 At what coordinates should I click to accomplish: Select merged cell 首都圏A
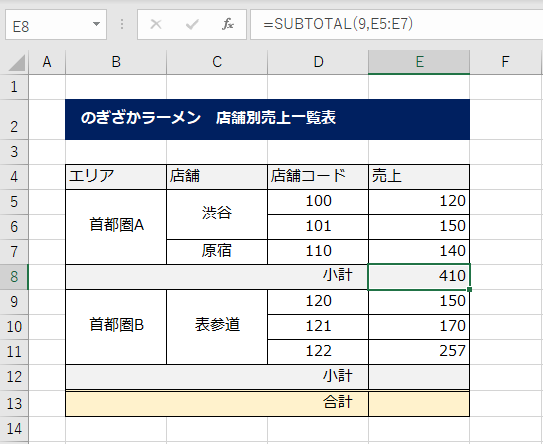116,227
